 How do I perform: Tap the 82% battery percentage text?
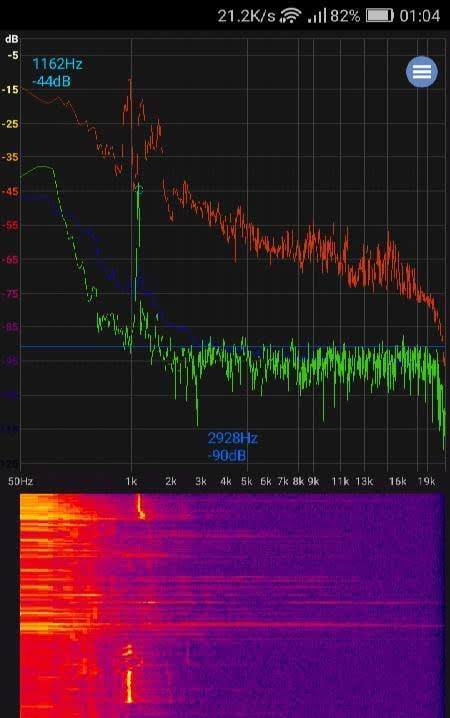pos(345,16)
